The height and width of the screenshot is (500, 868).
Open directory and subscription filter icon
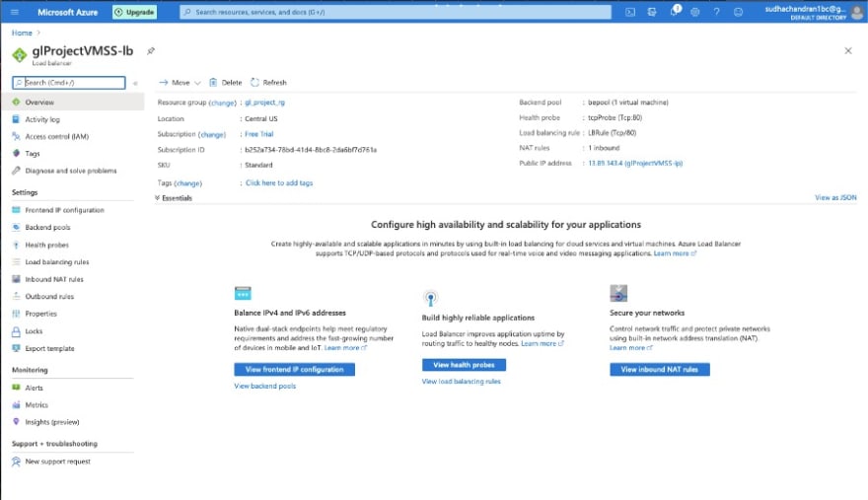(652, 12)
